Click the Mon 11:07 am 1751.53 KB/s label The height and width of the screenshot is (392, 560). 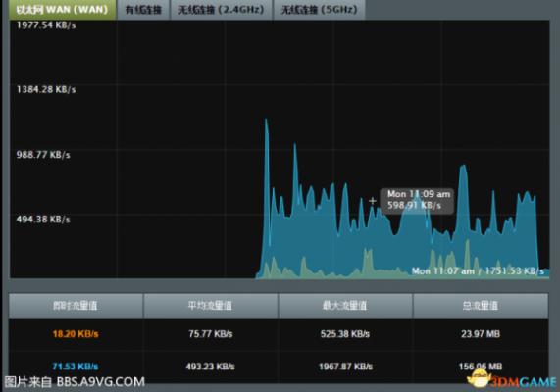pos(478,271)
